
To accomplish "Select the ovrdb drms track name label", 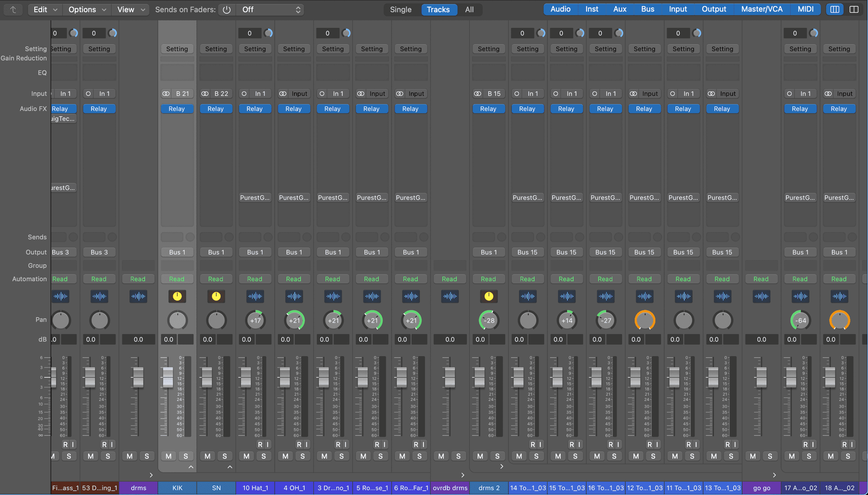I will click(450, 488).
